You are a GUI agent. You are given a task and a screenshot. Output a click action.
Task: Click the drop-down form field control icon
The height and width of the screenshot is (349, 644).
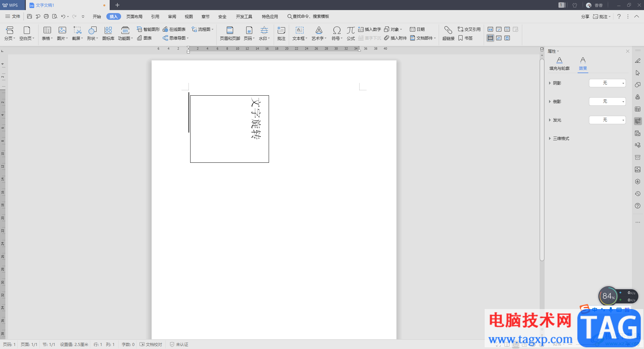[507, 30]
